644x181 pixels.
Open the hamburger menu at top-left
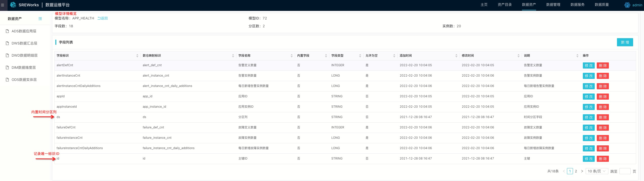coord(3,5)
